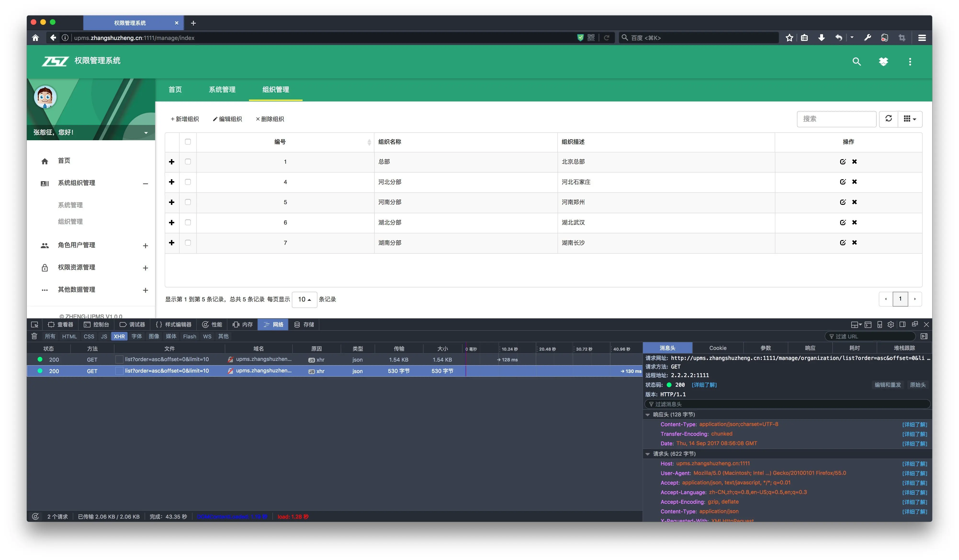Check the checkbox for 总部 row
Image resolution: width=959 pixels, height=560 pixels.
(x=188, y=162)
